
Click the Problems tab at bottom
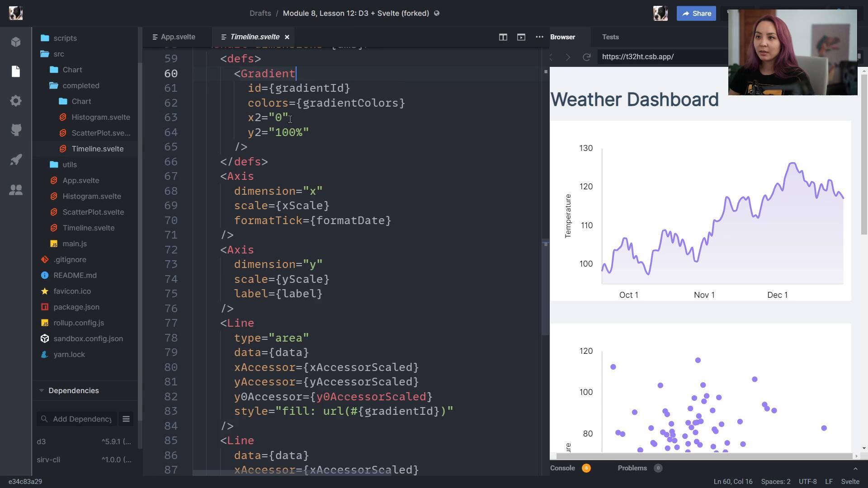pos(632,468)
